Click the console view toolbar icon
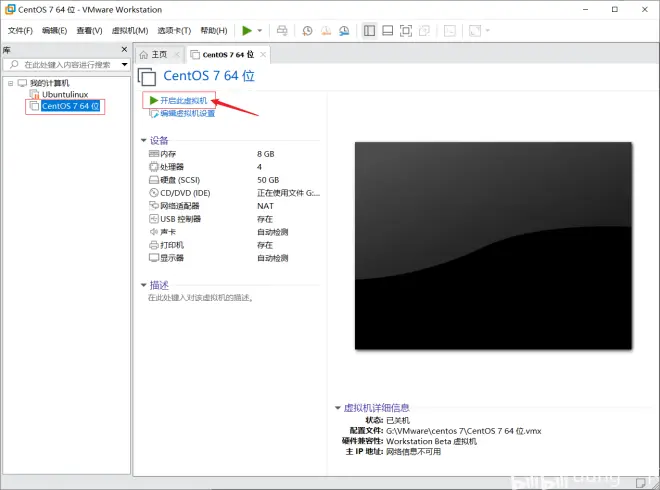 tap(450, 30)
